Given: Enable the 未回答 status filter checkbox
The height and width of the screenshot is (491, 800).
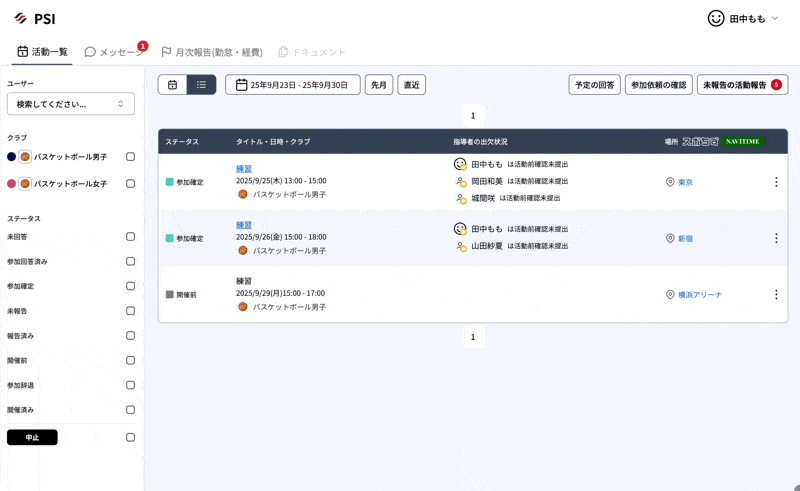Looking at the screenshot, I should click(130, 237).
